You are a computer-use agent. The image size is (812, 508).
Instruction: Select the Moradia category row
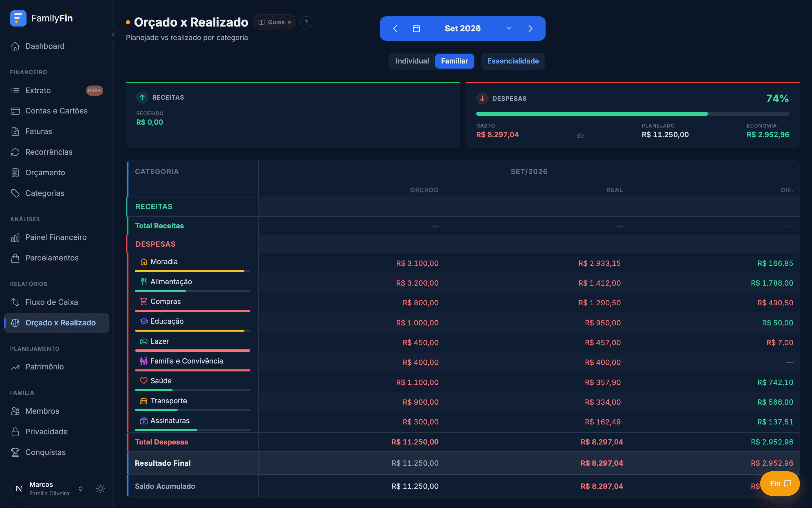pyautogui.click(x=463, y=263)
